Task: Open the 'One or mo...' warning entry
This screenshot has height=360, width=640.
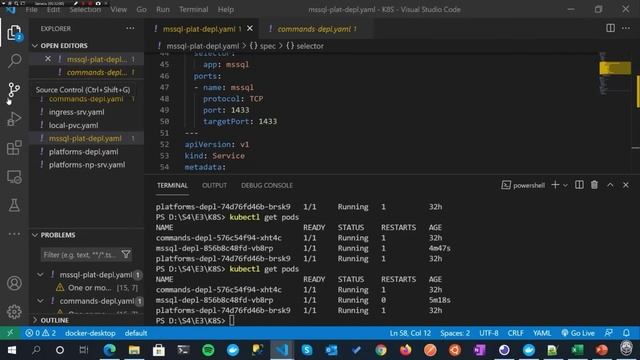Action: point(89,288)
